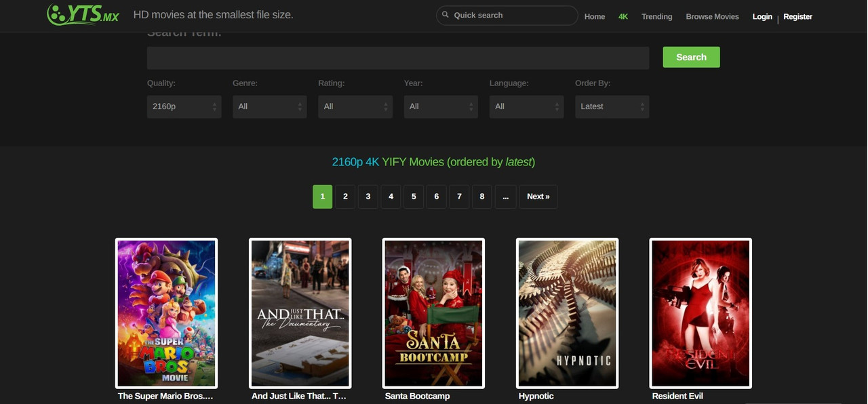Open Browse Movies in navigation
Viewport: 868px width, 404px height.
pyautogui.click(x=712, y=16)
